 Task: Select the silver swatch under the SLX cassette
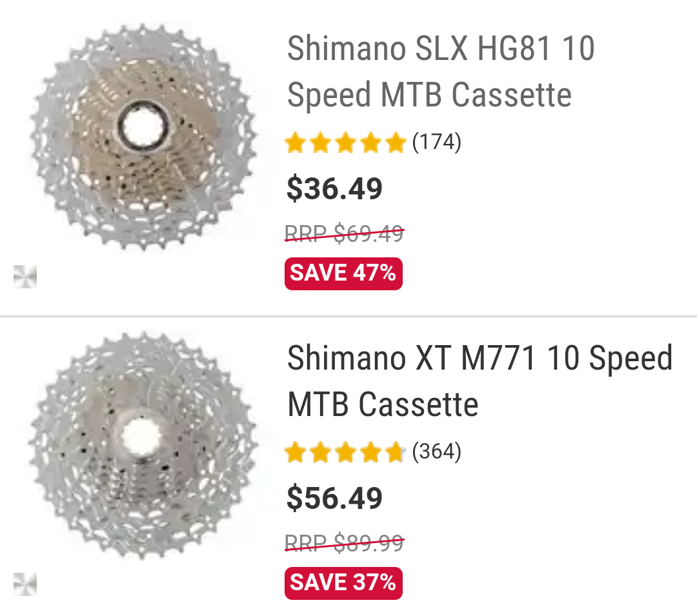pyautogui.click(x=25, y=276)
